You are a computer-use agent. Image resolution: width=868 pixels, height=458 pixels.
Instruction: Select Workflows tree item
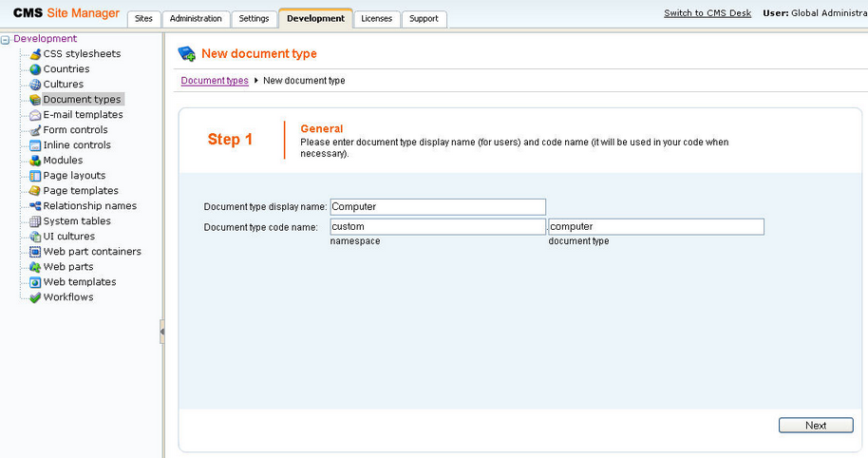click(68, 297)
